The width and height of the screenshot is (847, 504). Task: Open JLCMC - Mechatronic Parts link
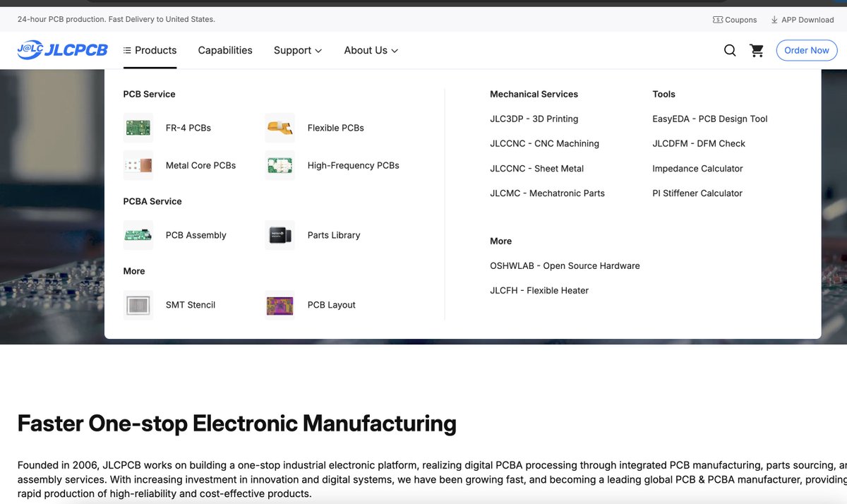[x=548, y=193]
